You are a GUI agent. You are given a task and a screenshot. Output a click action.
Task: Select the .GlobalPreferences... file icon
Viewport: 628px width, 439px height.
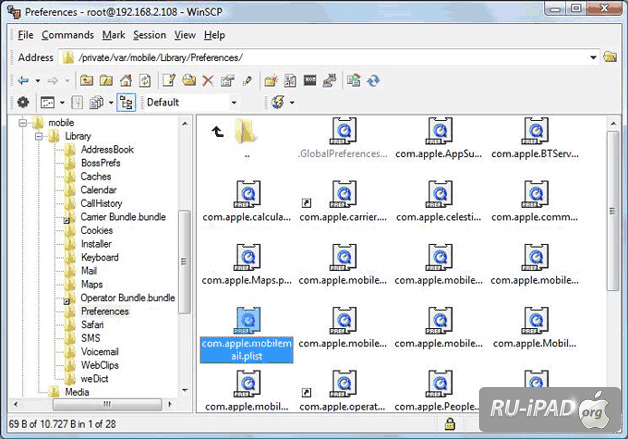344,131
